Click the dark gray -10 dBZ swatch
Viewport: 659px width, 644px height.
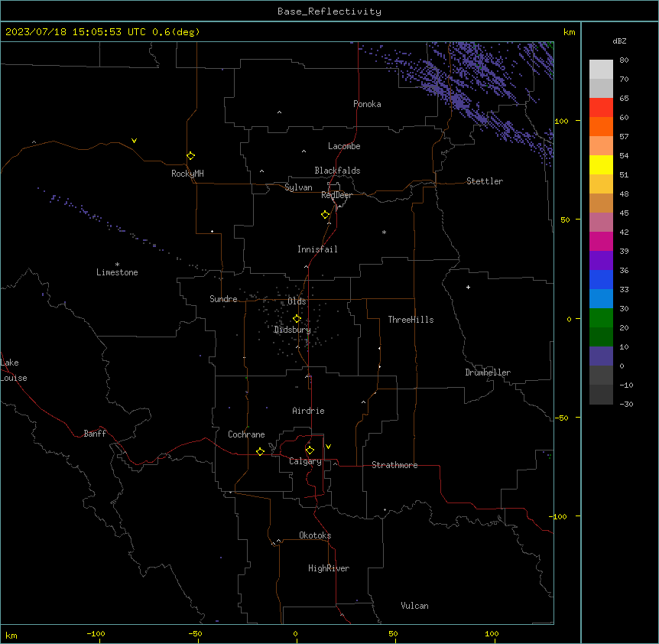601,395
